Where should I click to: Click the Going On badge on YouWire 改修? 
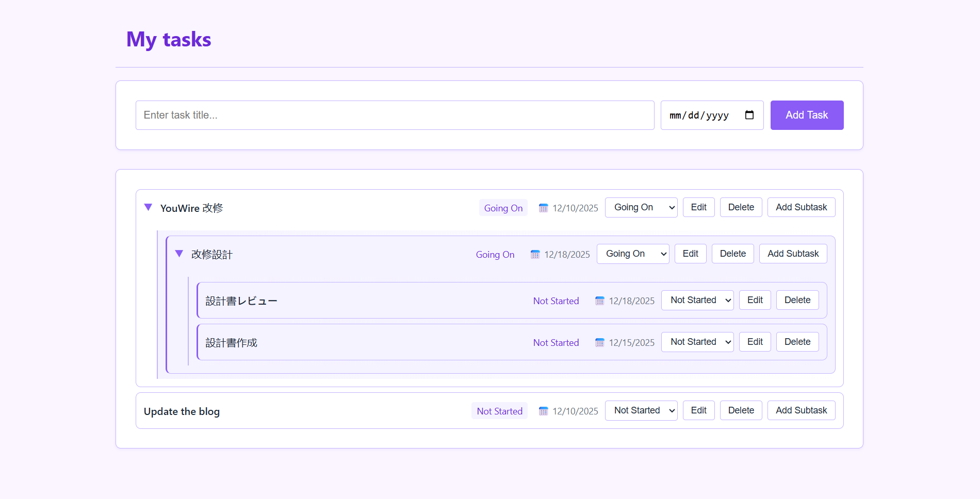(503, 208)
